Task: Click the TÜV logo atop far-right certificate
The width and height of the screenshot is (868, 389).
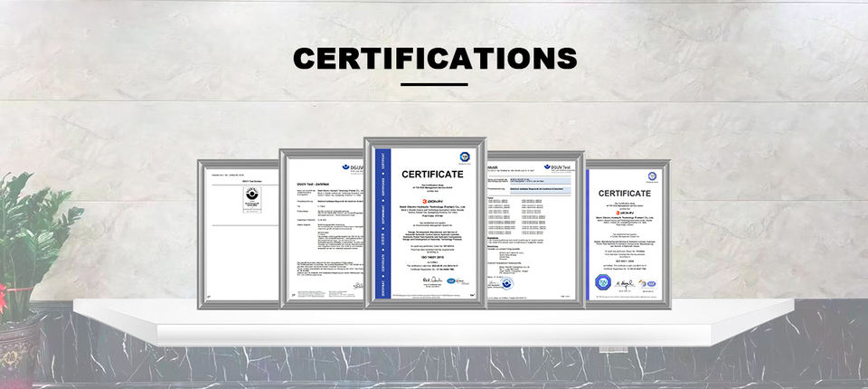Action: point(652,176)
